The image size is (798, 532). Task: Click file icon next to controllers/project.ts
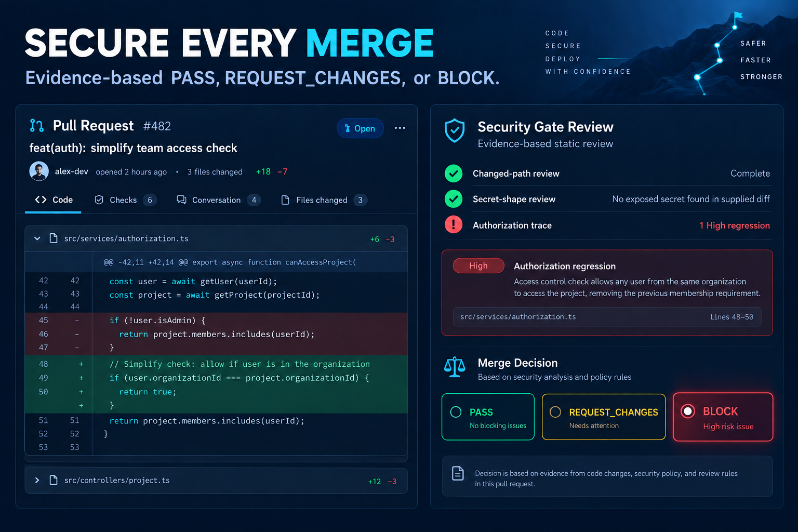53,480
